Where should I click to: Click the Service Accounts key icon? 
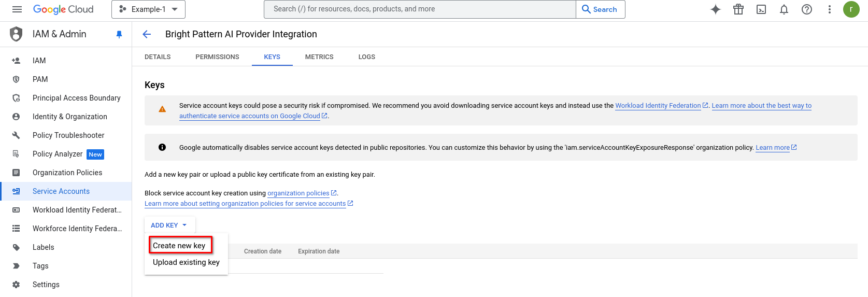[x=16, y=191]
